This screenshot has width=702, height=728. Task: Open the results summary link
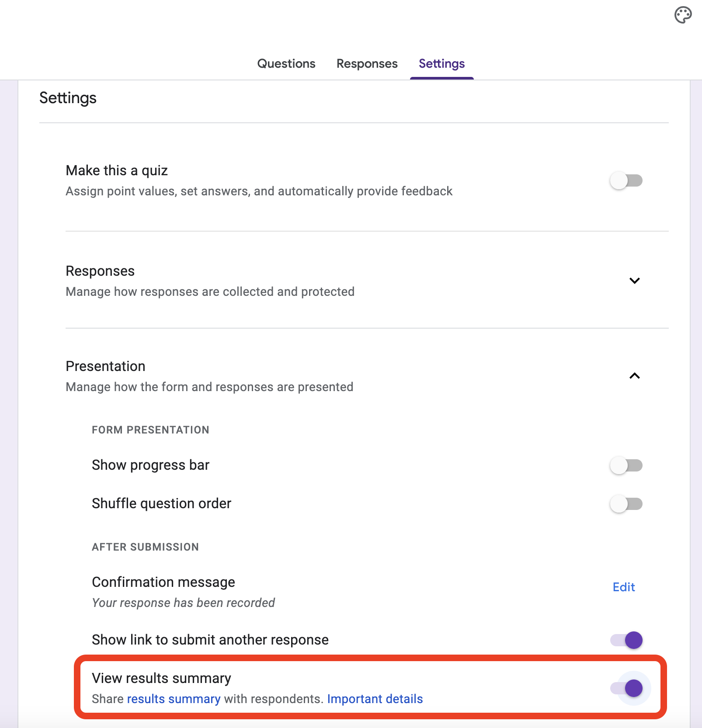click(x=174, y=699)
